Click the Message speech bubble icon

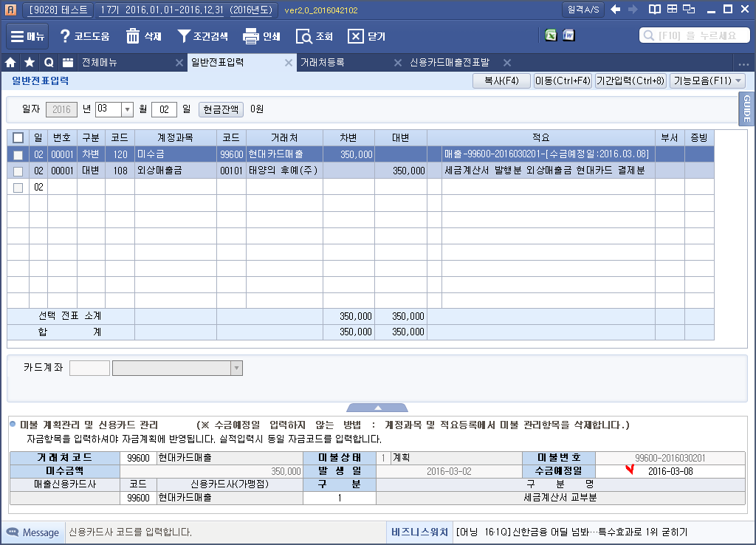(13, 532)
